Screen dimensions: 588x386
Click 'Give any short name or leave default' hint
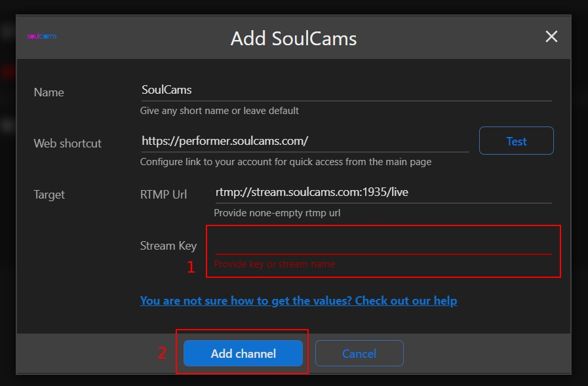[x=220, y=111]
